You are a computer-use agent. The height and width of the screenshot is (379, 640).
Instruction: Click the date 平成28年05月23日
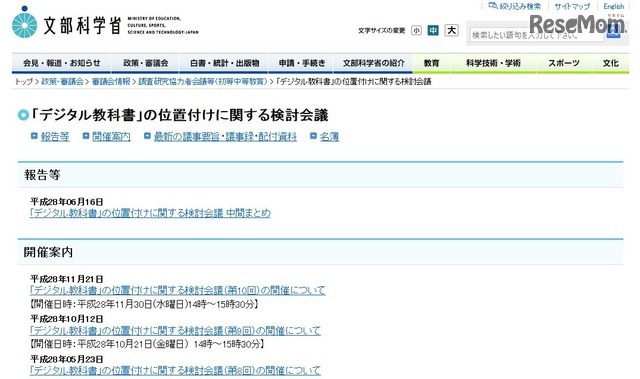(x=67, y=359)
